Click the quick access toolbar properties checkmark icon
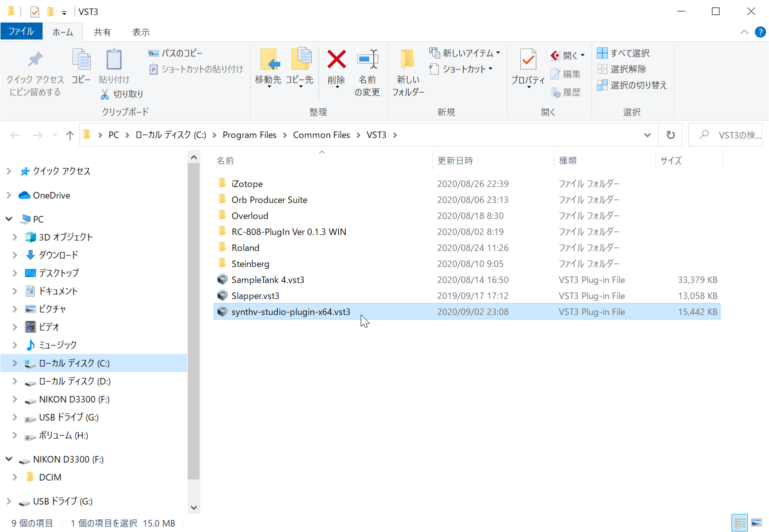 point(35,11)
